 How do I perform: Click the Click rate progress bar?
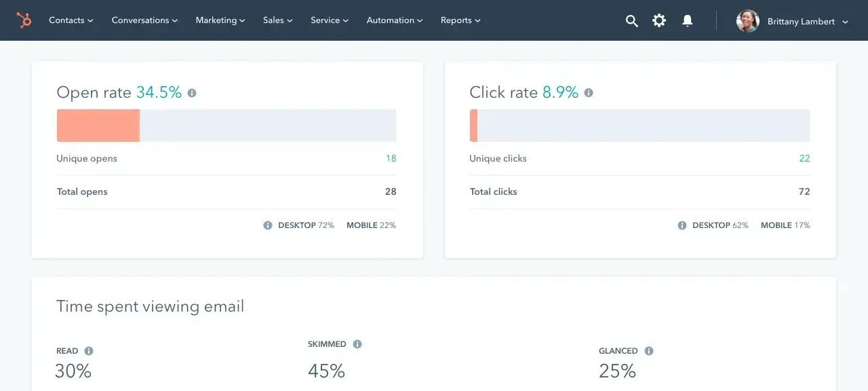pyautogui.click(x=639, y=126)
